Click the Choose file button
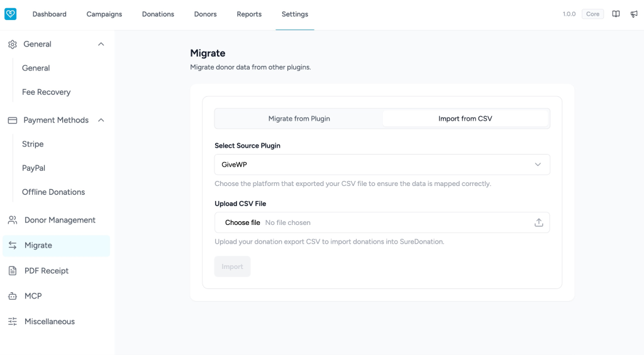 click(242, 222)
